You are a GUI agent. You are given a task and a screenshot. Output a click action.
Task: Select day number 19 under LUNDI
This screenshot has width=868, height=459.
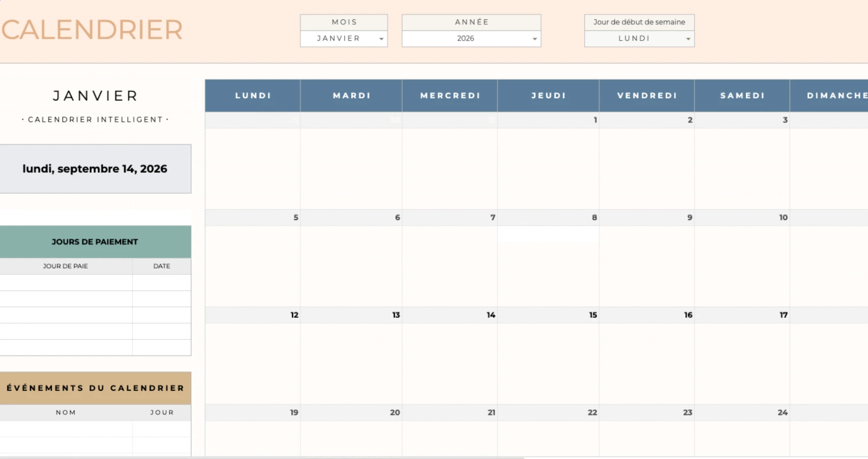click(253, 413)
